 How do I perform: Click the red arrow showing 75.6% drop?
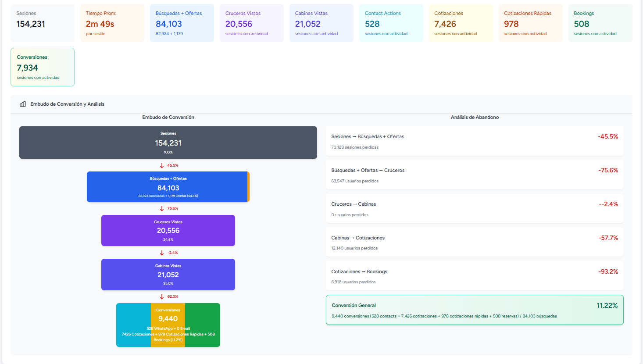[x=162, y=208]
